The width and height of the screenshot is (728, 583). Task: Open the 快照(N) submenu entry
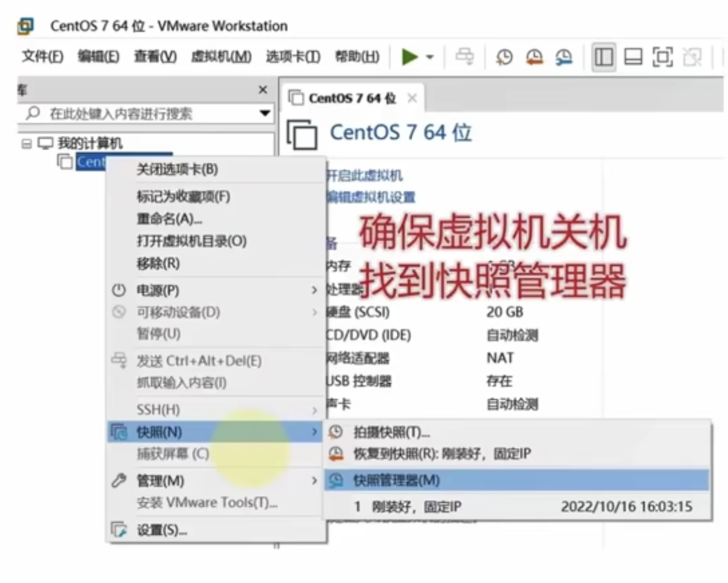coord(216,432)
